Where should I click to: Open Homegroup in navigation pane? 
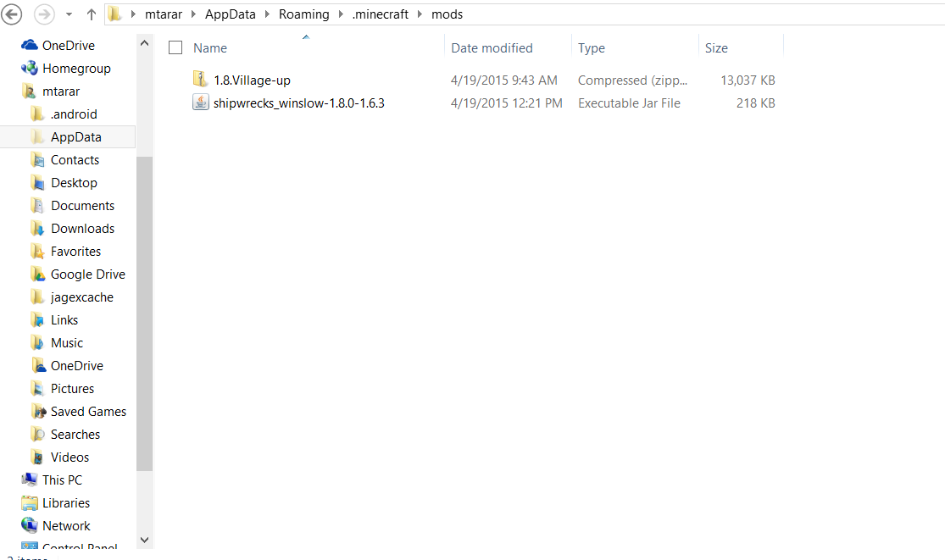(x=76, y=69)
